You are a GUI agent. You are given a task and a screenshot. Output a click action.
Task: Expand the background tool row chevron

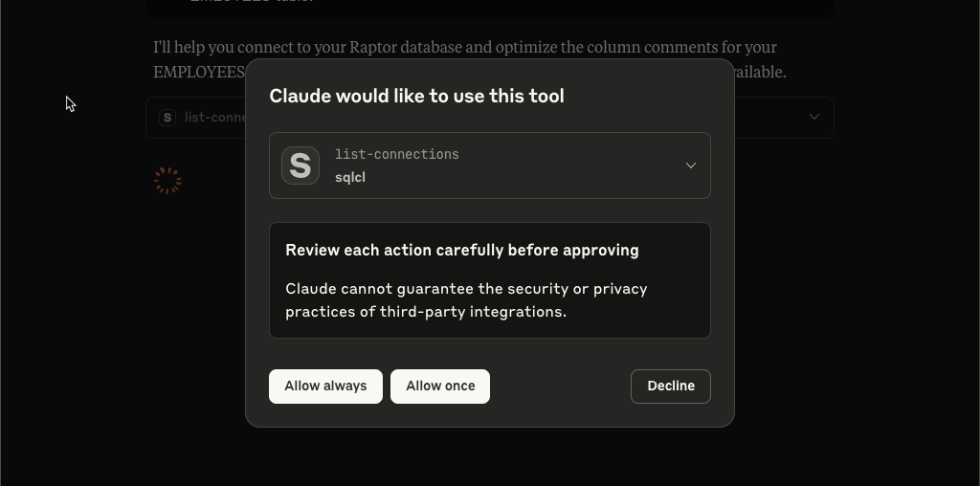(x=813, y=117)
